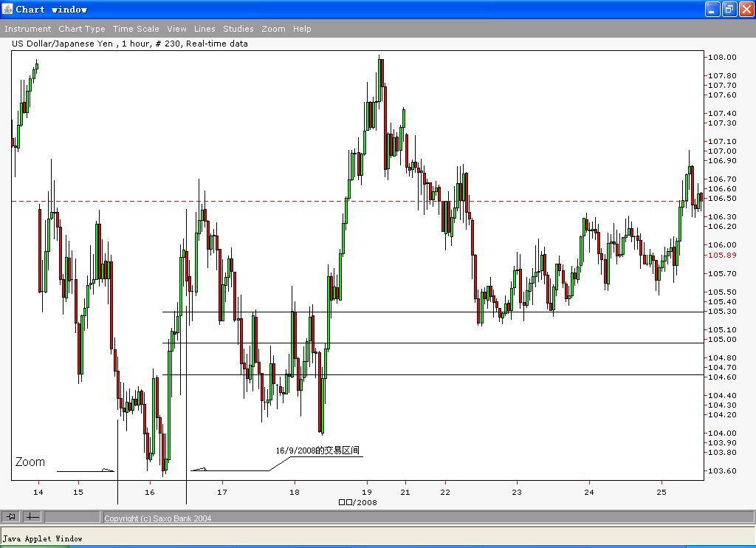Select the horizontal line at 105.30
This screenshot has height=548, width=756.
[x=433, y=312]
